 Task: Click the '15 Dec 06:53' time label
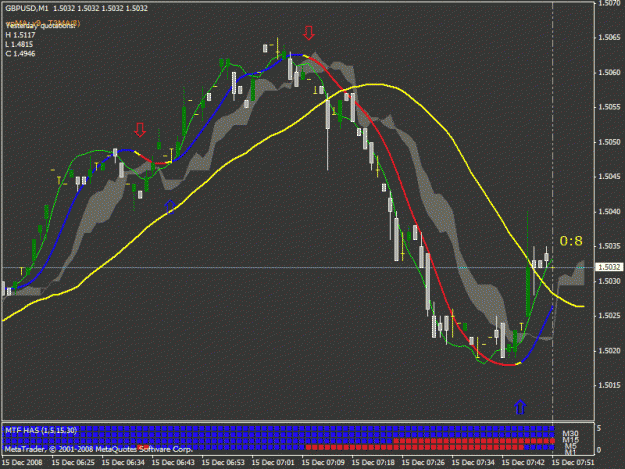tap(223, 463)
